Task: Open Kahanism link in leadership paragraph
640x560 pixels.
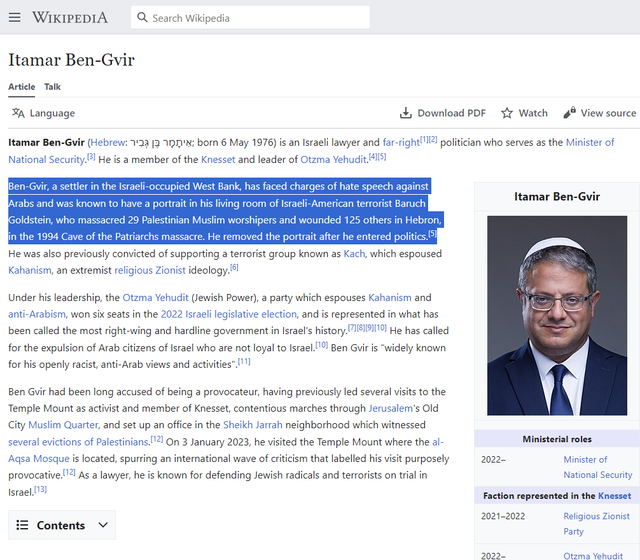Action: (x=390, y=298)
